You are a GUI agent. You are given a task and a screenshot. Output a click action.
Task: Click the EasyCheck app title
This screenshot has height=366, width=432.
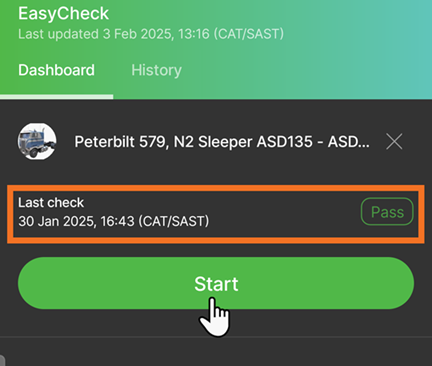pyautogui.click(x=63, y=14)
